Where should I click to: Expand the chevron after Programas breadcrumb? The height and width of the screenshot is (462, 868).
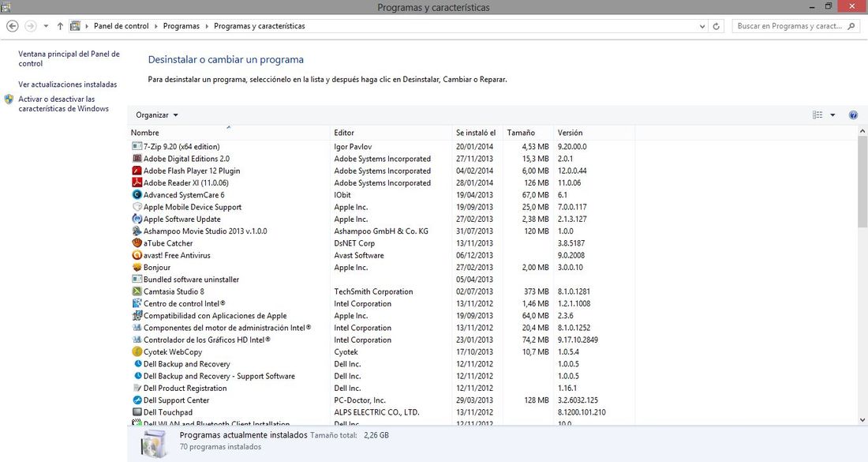207,26
